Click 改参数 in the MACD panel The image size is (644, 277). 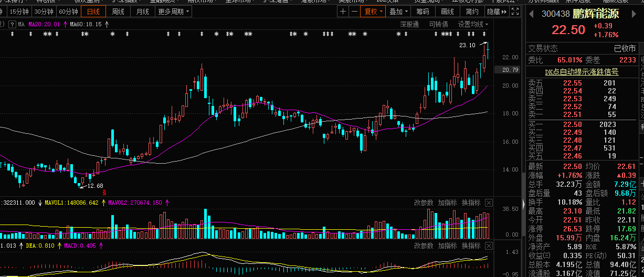424,246
